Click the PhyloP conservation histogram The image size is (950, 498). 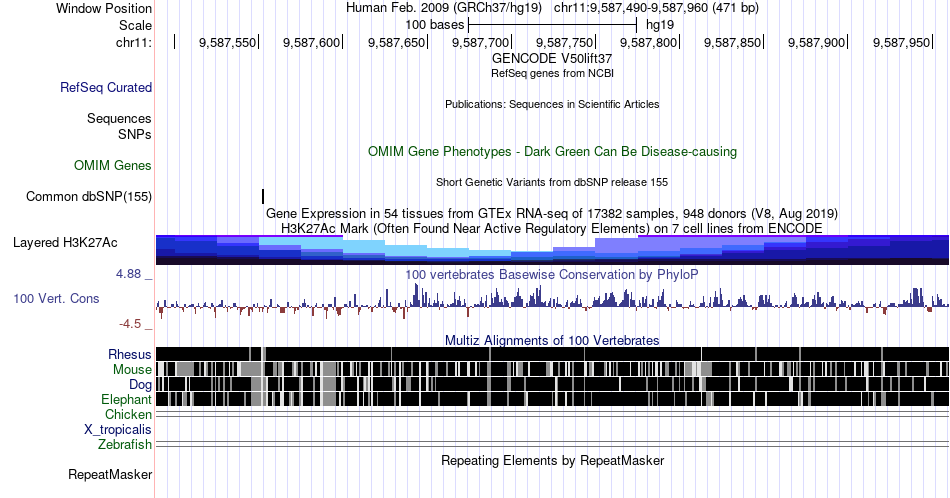click(x=552, y=301)
